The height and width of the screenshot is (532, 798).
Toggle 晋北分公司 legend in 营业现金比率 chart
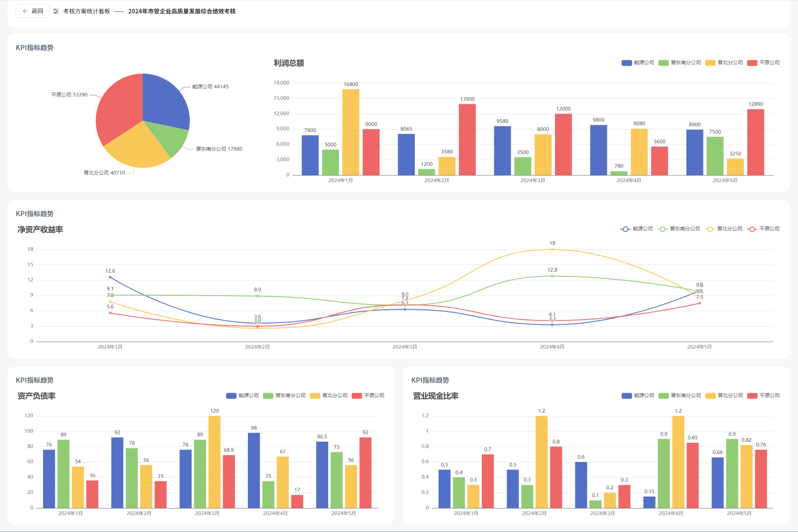[724, 396]
